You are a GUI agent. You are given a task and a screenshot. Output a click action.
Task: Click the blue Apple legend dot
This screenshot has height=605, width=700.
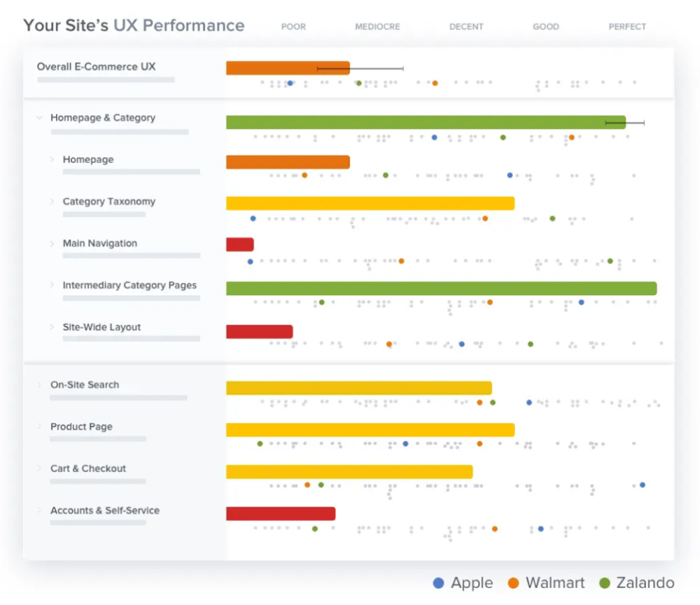(x=438, y=583)
